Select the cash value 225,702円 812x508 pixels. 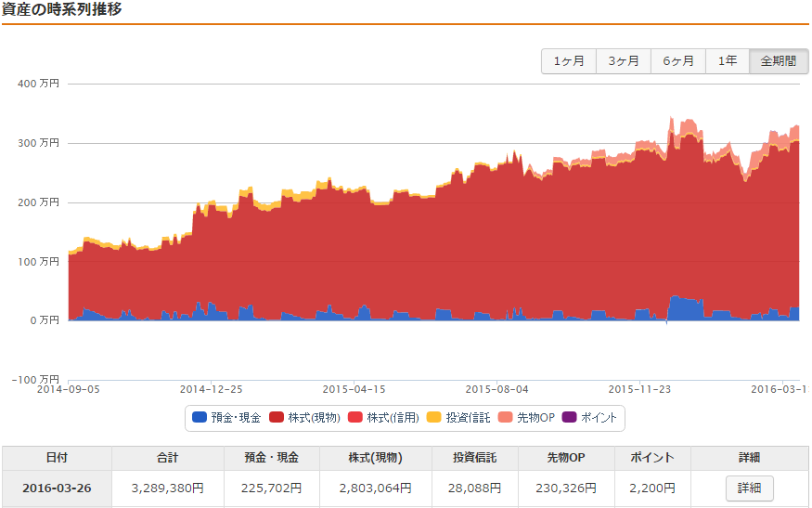pos(272,488)
